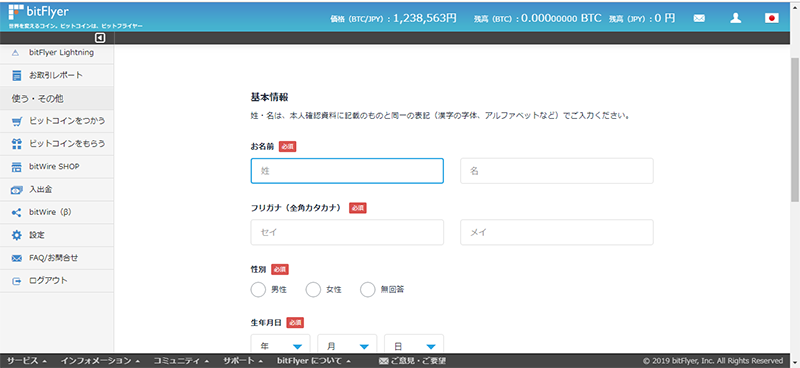
Task: Click the BTC/JPY price 1,238,563円
Action: [x=424, y=18]
